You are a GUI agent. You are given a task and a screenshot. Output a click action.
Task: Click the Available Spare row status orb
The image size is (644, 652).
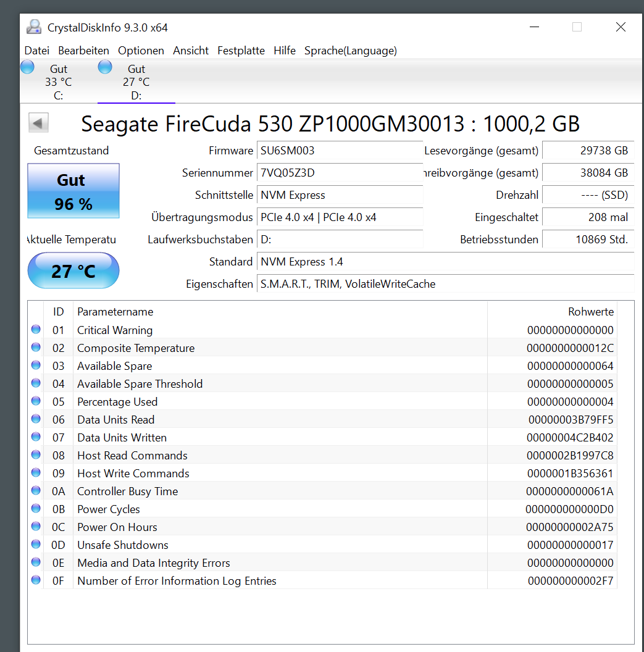pos(36,365)
